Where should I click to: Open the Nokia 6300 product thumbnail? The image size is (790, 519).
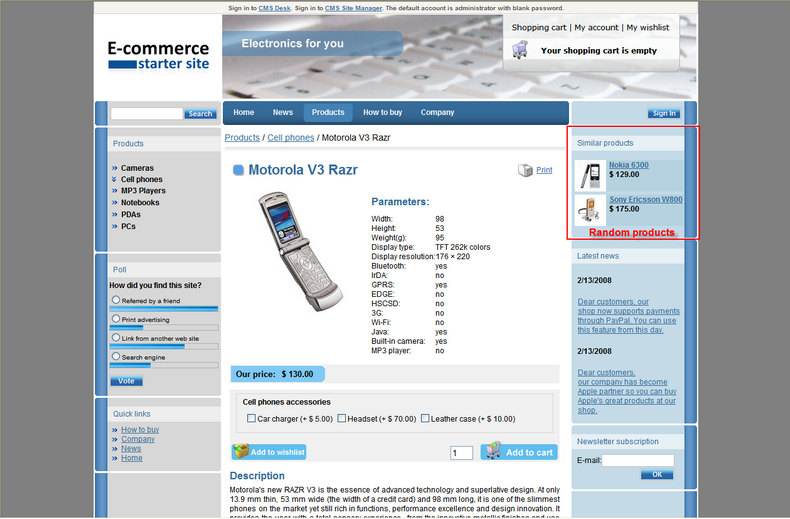(590, 175)
